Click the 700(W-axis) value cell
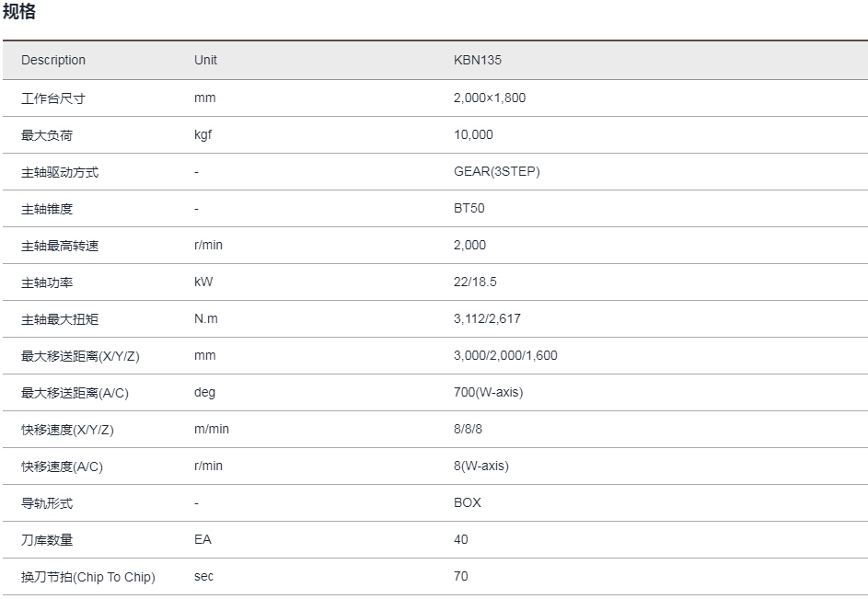Image resolution: width=868 pixels, height=599 pixels. click(488, 393)
